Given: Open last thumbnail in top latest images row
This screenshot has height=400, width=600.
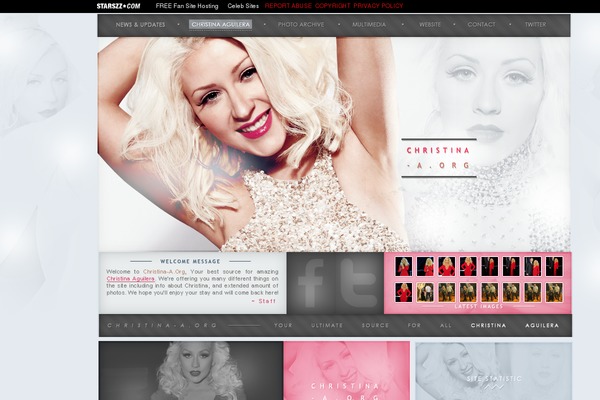Looking at the screenshot, I should (x=554, y=266).
